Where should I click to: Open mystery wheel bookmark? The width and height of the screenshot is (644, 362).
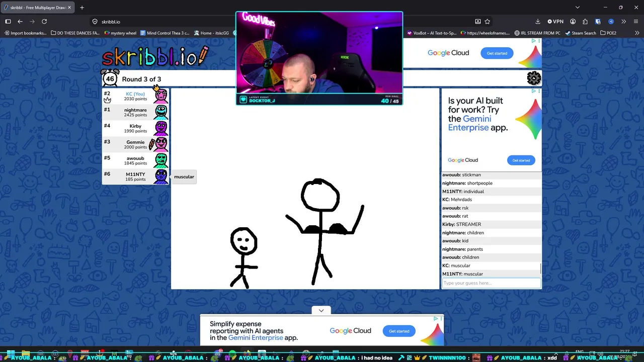point(120,33)
